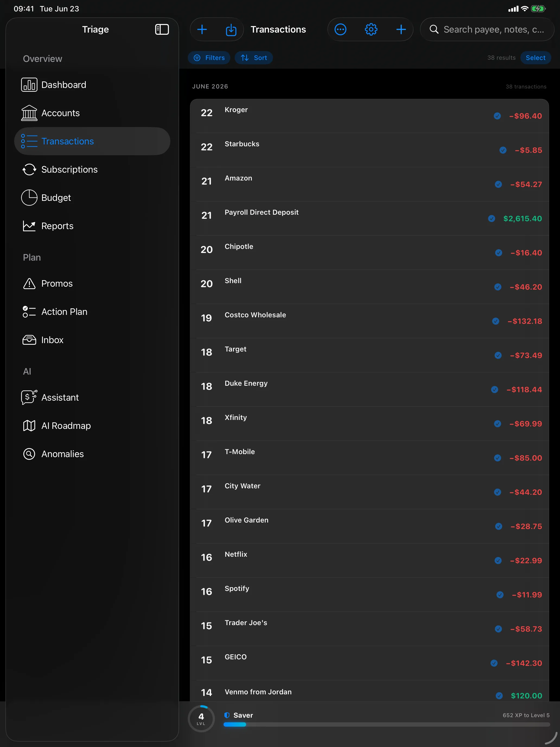This screenshot has height=747, width=560.
Task: Click the Promos warning triangle icon
Action: pos(29,284)
